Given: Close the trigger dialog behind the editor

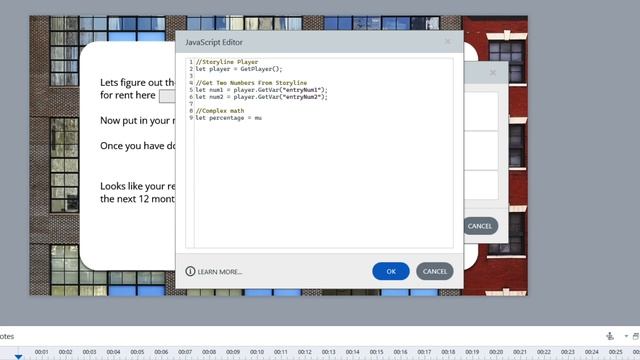Looking at the screenshot, I should click(493, 73).
